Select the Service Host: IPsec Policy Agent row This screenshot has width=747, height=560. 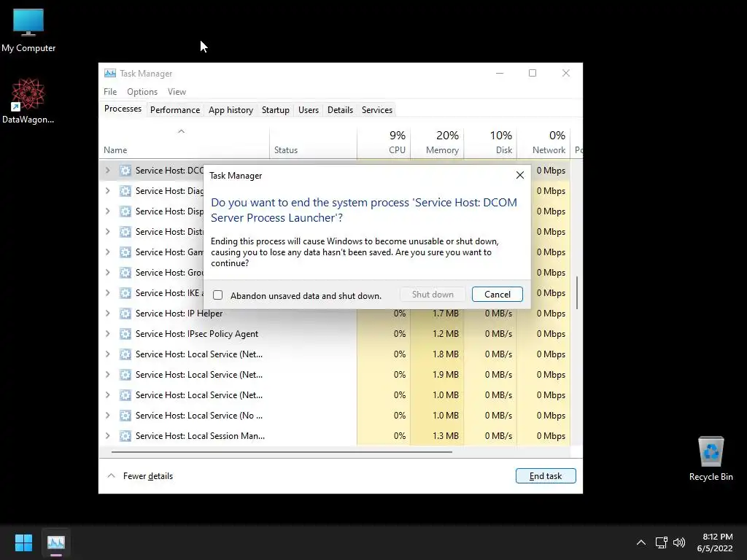pos(334,334)
